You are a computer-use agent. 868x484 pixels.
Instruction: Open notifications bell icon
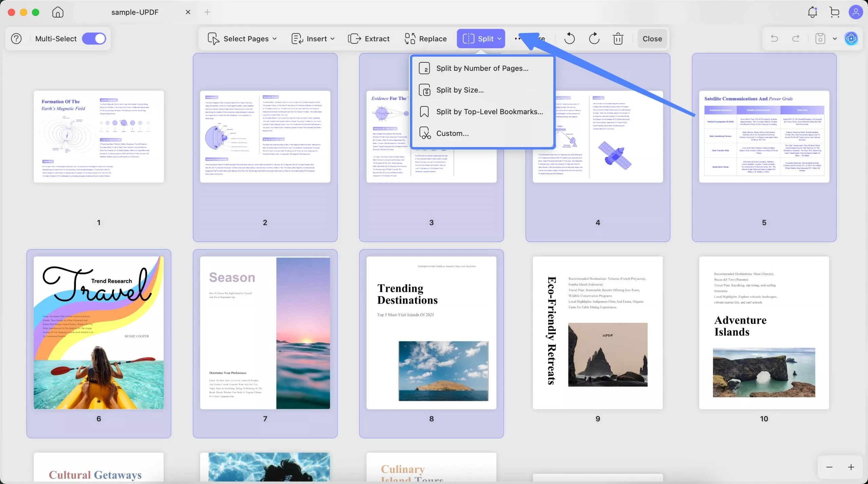pyautogui.click(x=812, y=12)
